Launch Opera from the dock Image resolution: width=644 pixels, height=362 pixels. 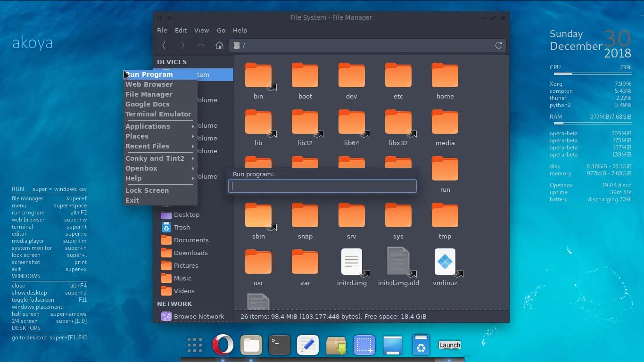point(223,345)
